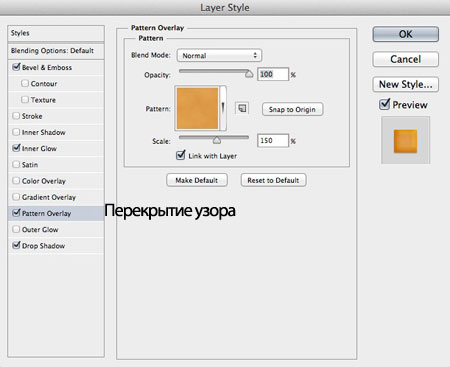Click the OK button
The width and height of the screenshot is (450, 367).
(405, 34)
